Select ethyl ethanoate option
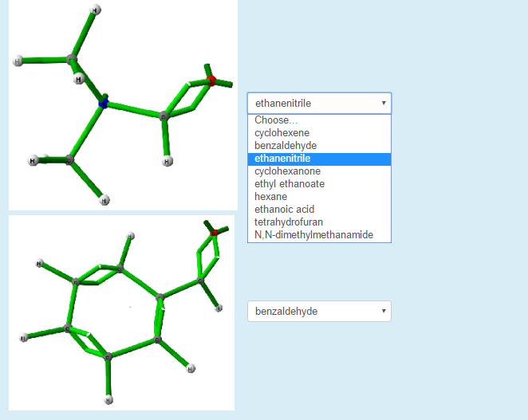 coord(319,184)
